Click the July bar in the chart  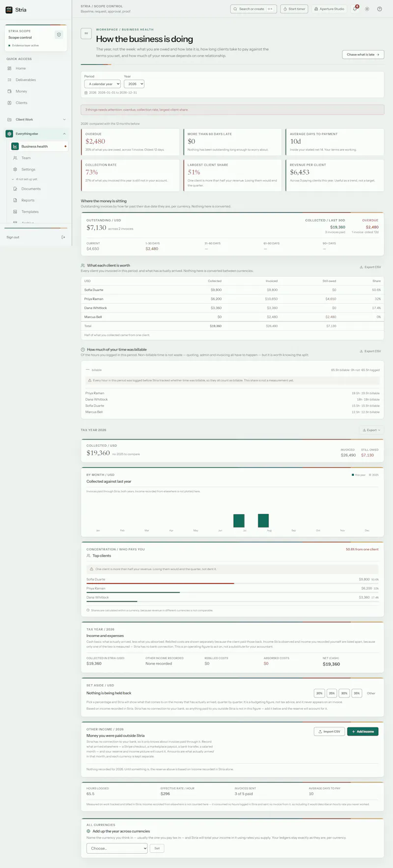coord(239,521)
